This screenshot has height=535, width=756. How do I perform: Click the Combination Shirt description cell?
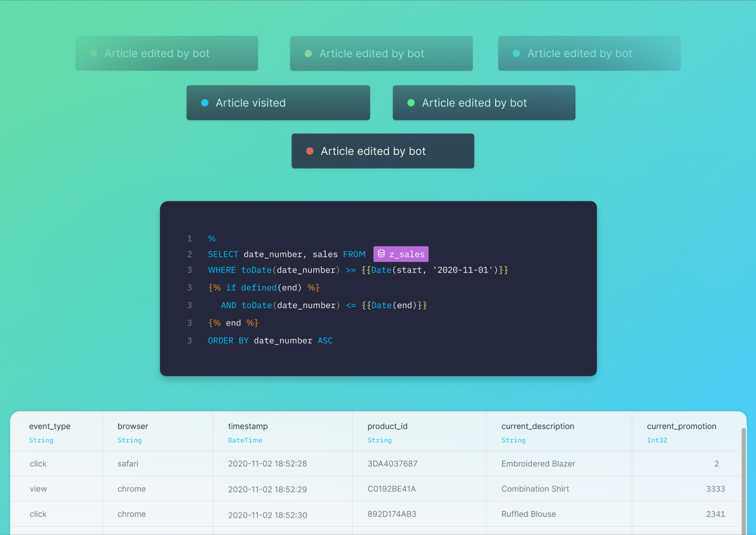(x=535, y=489)
